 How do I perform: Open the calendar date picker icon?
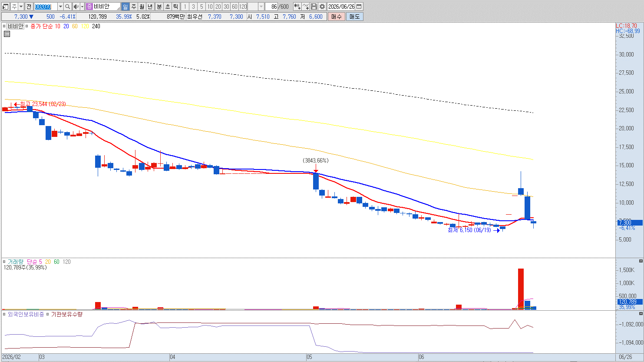pyautogui.click(x=359, y=7)
